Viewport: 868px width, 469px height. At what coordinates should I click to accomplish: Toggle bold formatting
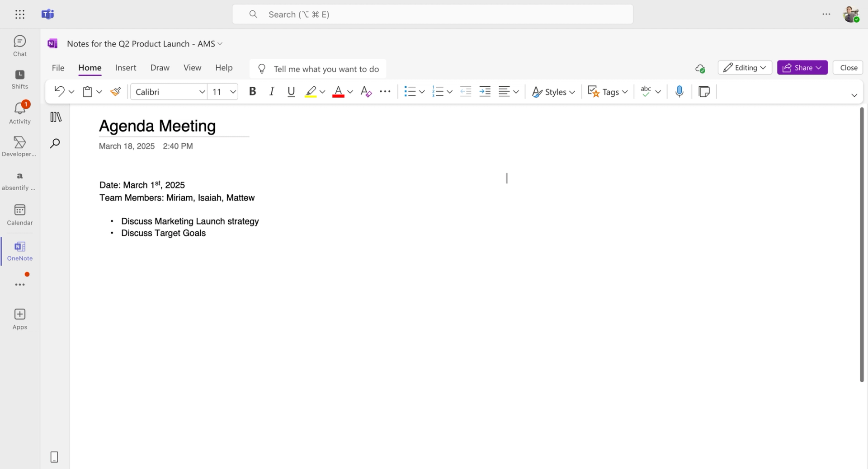click(x=253, y=92)
